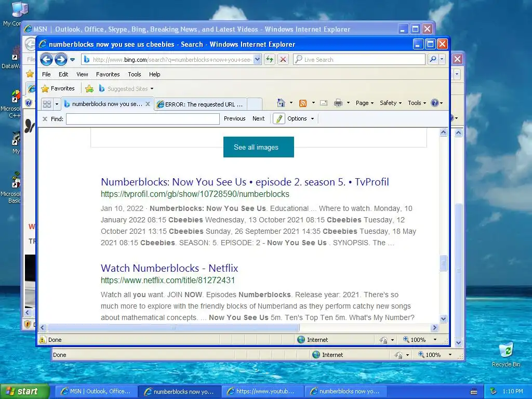Expand the Home button dropdown arrow

[291, 103]
